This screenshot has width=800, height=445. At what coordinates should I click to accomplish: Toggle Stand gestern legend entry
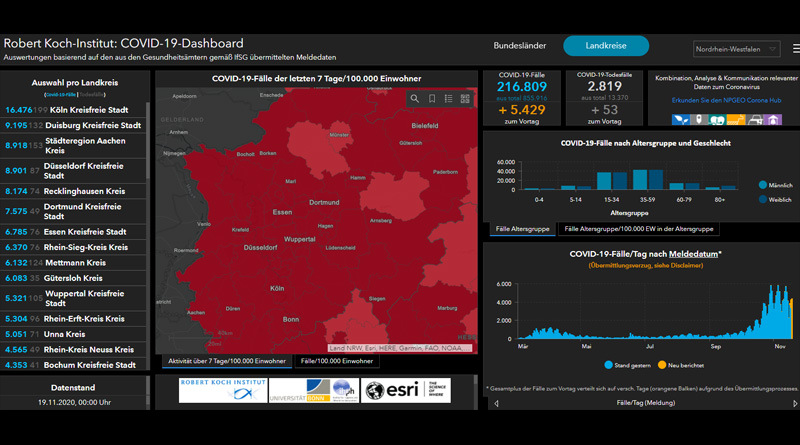click(627, 365)
